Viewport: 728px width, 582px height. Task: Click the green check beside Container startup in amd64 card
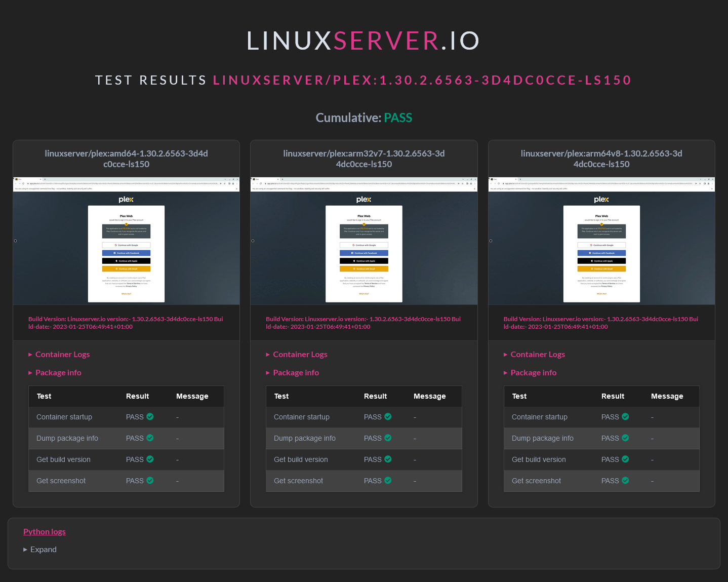pos(150,417)
